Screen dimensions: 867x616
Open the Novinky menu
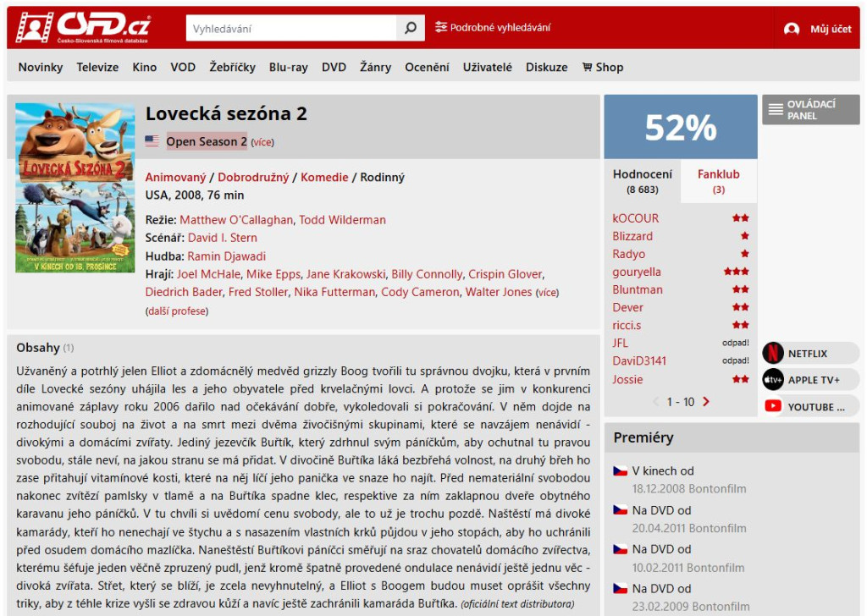click(41, 68)
